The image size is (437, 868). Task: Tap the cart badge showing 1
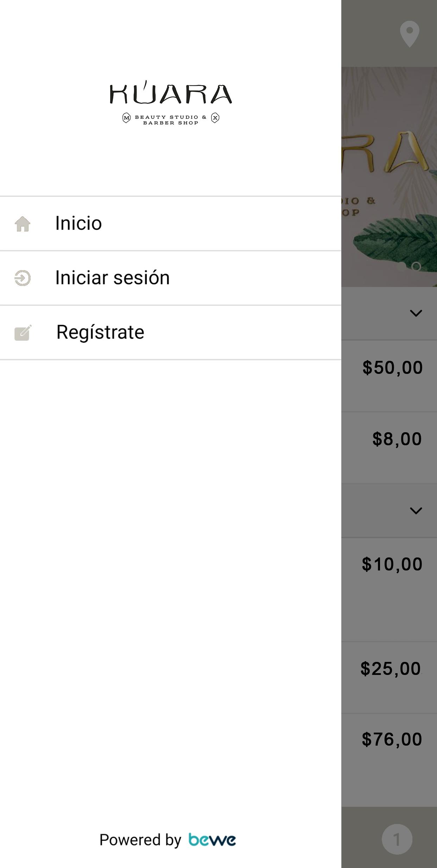[x=397, y=839]
